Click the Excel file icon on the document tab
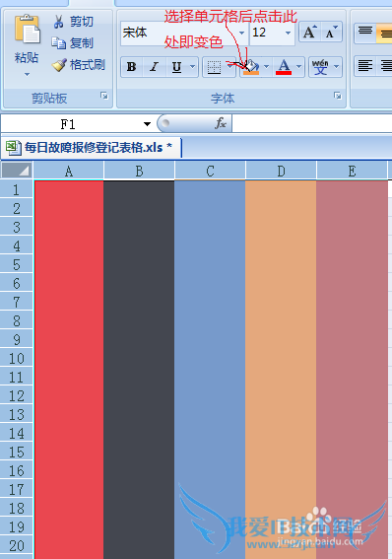This screenshot has width=392, height=559. [13, 147]
